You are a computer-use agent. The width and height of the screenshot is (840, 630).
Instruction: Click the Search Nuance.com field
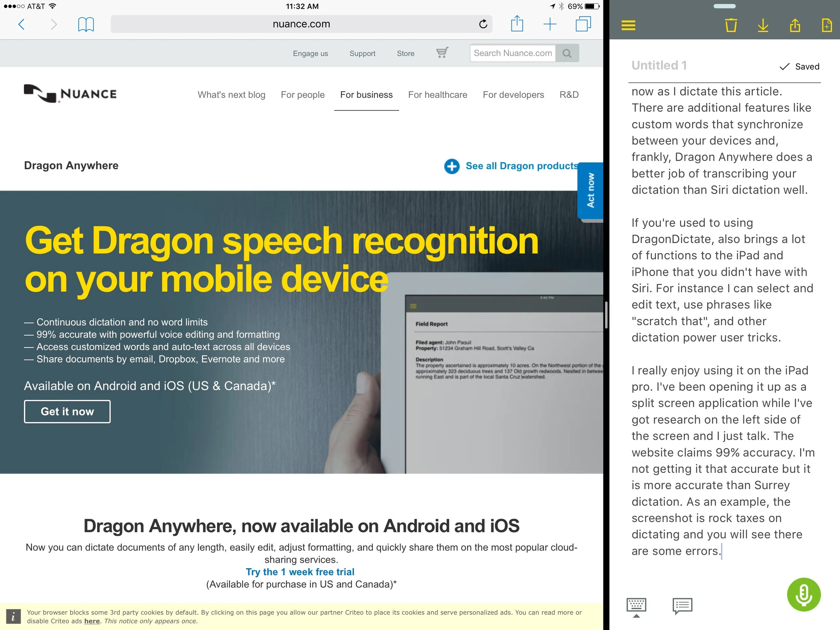512,53
